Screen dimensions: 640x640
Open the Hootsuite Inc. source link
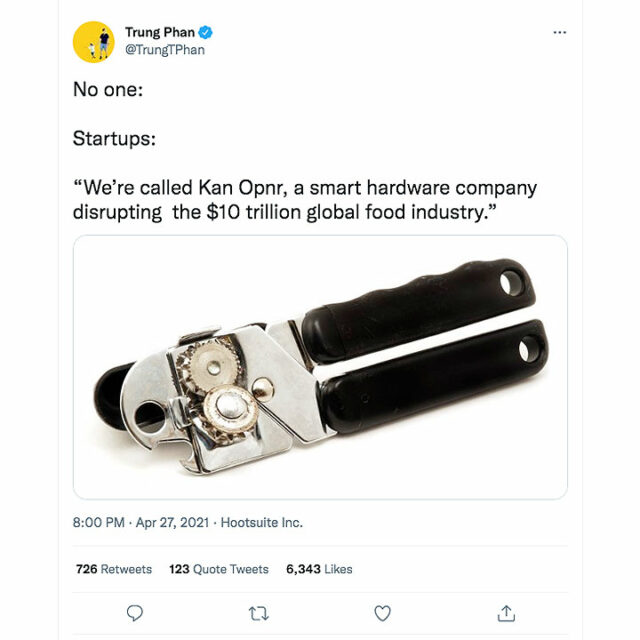(262, 522)
